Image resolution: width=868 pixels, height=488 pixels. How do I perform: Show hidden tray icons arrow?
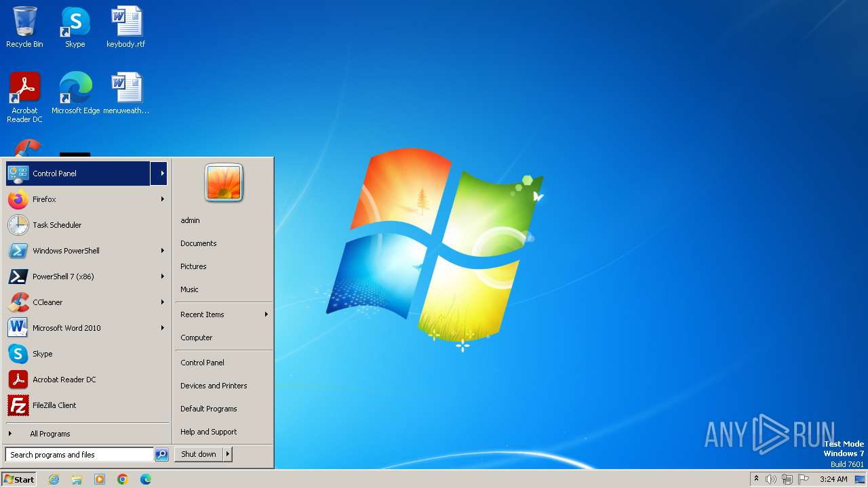pos(756,479)
